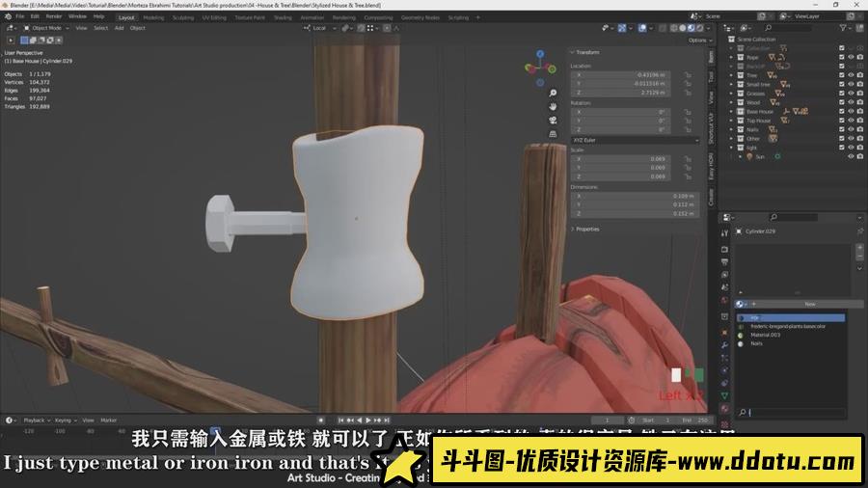Screen dimensions: 868x488
Task: Open the World properties tab icon
Action: [724, 301]
